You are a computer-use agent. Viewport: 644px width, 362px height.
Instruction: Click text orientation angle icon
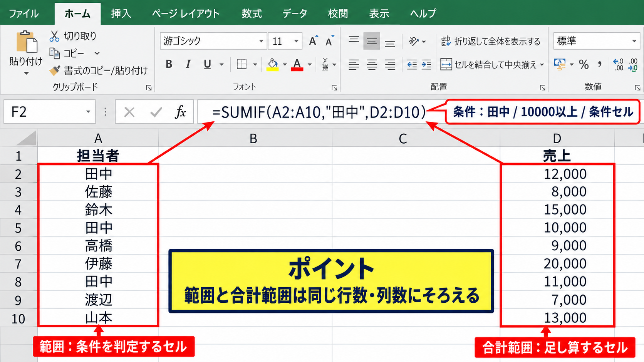coord(414,41)
